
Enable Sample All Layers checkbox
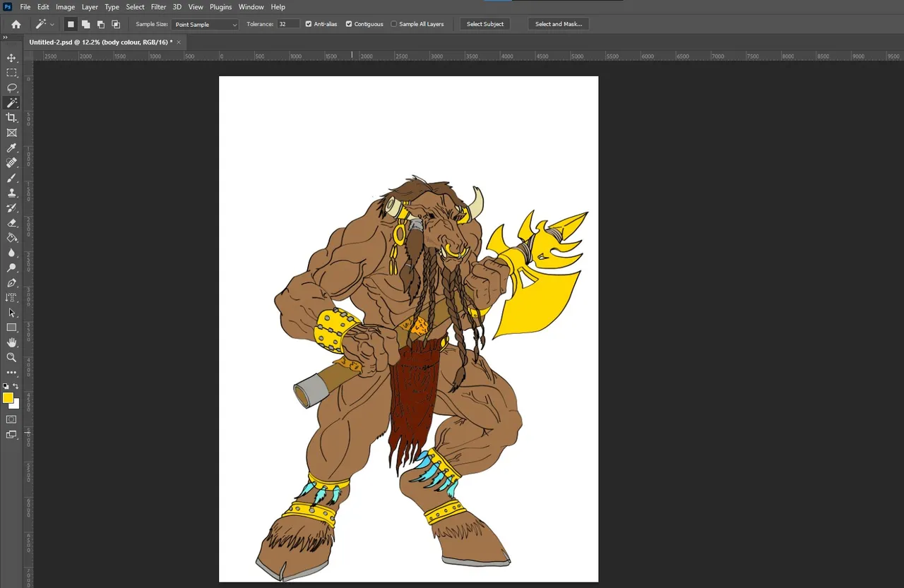(394, 24)
